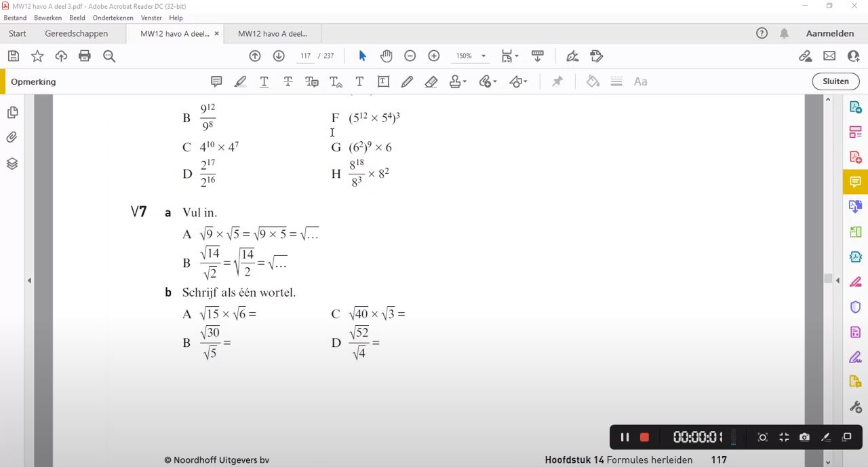Viewport: 868px width, 467px height.
Task: Click the page number field showing 117
Action: pyautogui.click(x=305, y=56)
